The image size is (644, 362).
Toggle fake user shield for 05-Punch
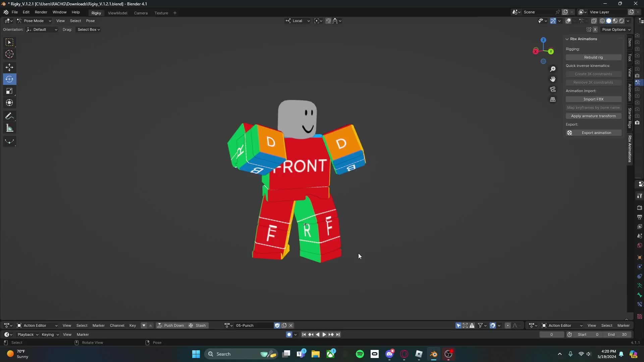[277, 325]
